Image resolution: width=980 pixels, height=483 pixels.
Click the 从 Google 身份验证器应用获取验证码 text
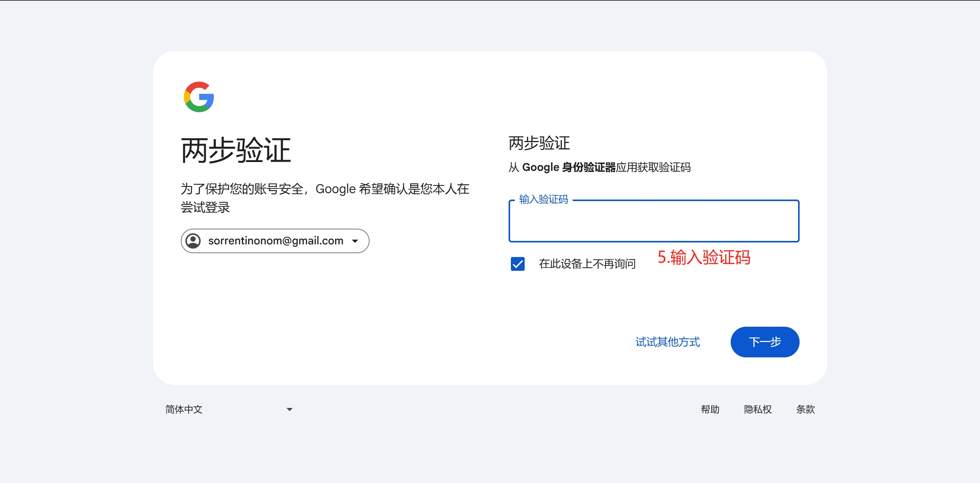(600, 167)
